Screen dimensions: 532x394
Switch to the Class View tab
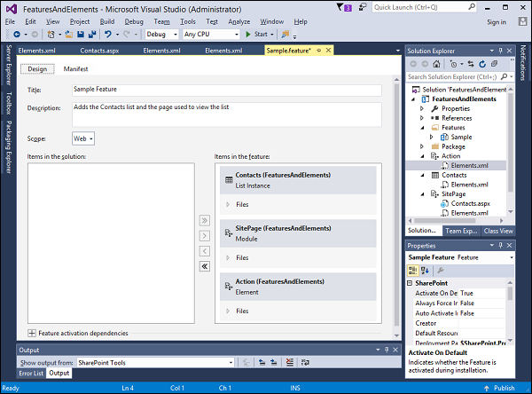(498, 231)
